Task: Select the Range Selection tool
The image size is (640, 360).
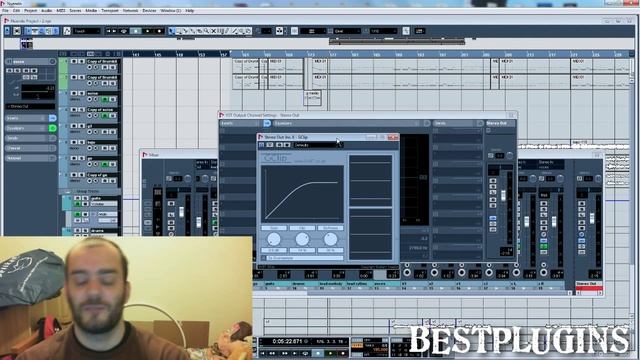Action: [x=179, y=31]
